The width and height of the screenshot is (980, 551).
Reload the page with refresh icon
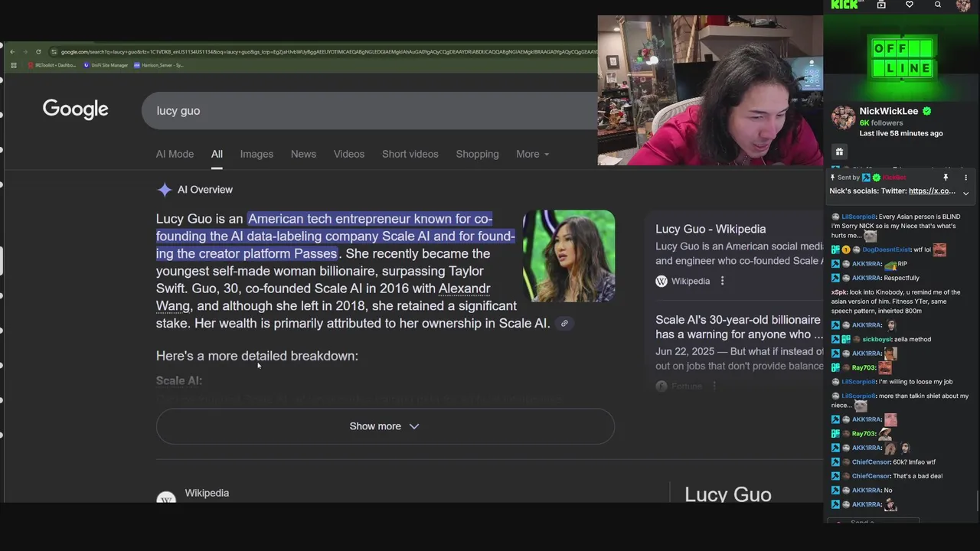coord(38,52)
